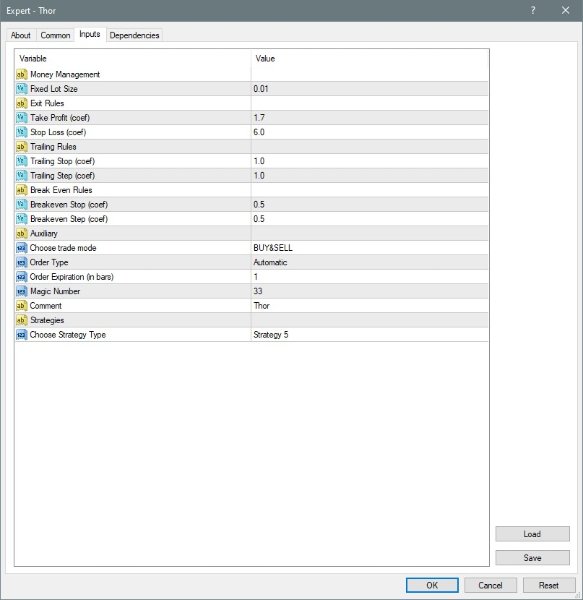This screenshot has width=583, height=600.
Task: Click the Save button
Action: click(532, 558)
